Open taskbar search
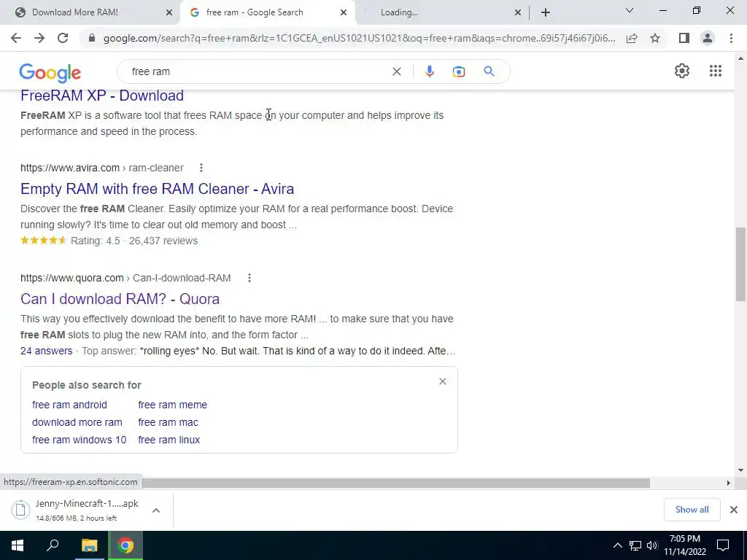747x560 pixels. point(53,545)
